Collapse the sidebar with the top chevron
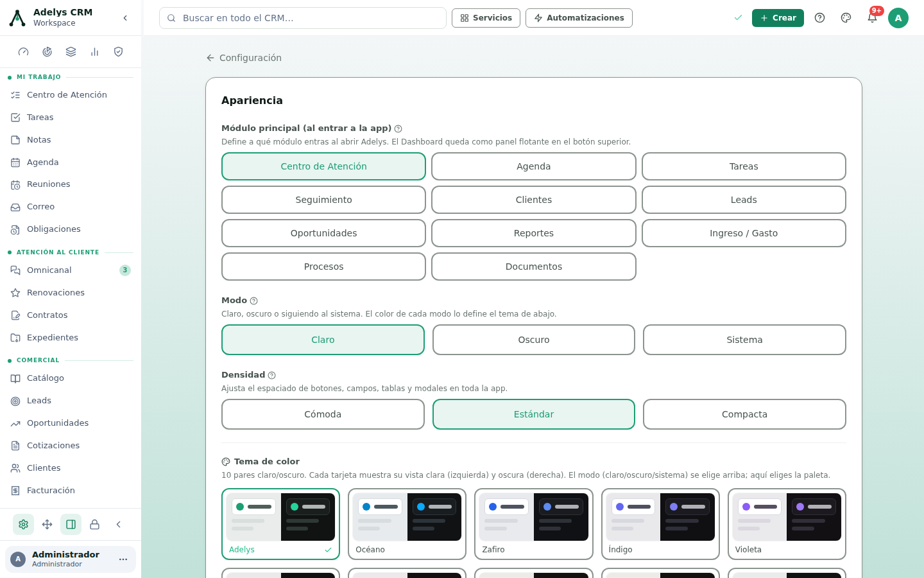 click(x=125, y=18)
